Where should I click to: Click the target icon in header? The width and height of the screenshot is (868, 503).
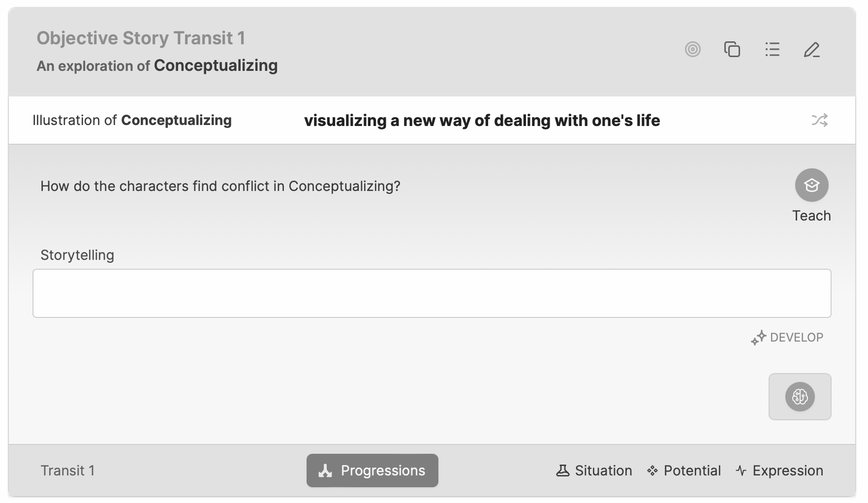coord(692,49)
